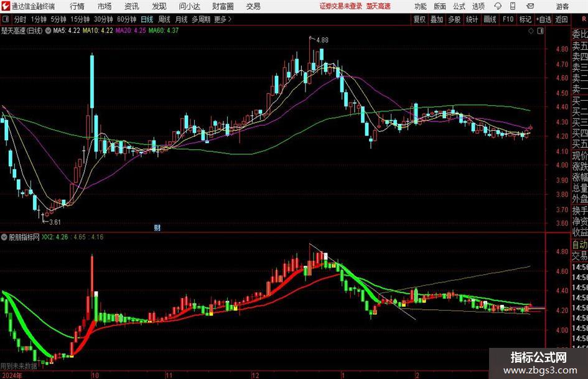Switch to 15分钟 period tab
The image size is (588, 379).
80,19
